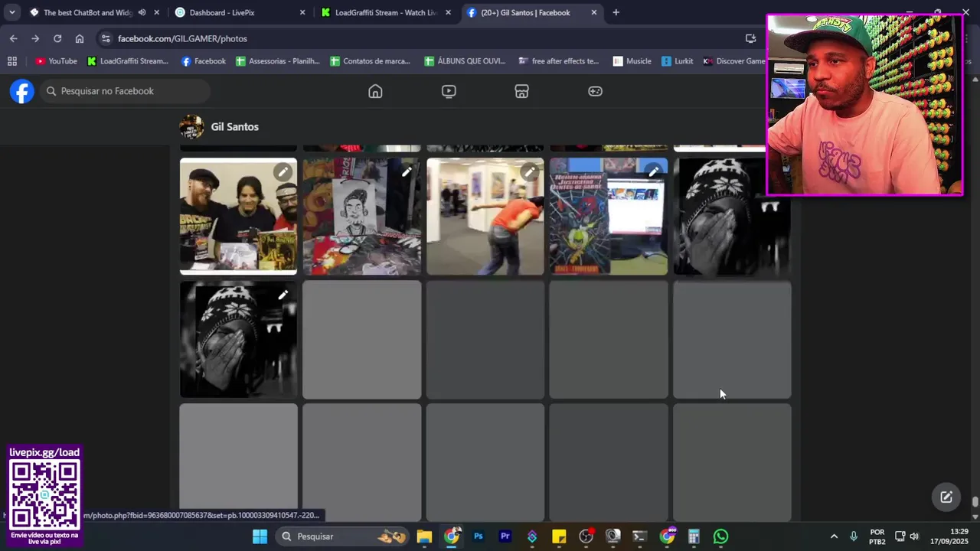Click the install/cast icon in address bar

[x=751, y=38]
